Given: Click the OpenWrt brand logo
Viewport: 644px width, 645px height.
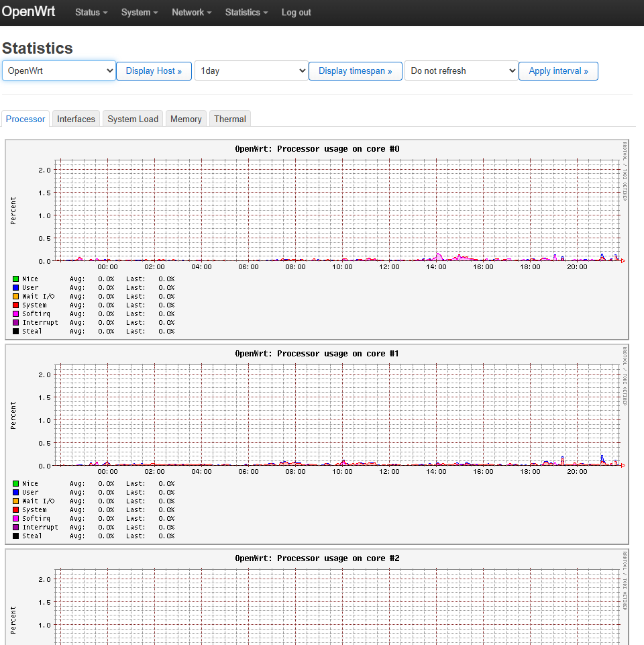Looking at the screenshot, I should coord(29,12).
